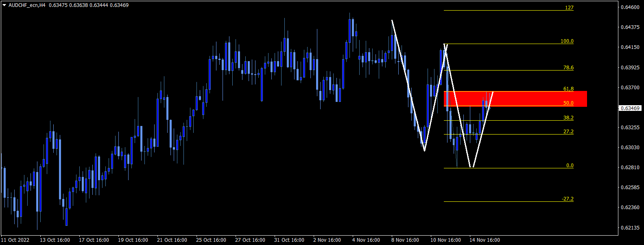Click the Fibonacci 38.2 level label
Viewport: 644px width, 245px height.
click(x=568, y=118)
